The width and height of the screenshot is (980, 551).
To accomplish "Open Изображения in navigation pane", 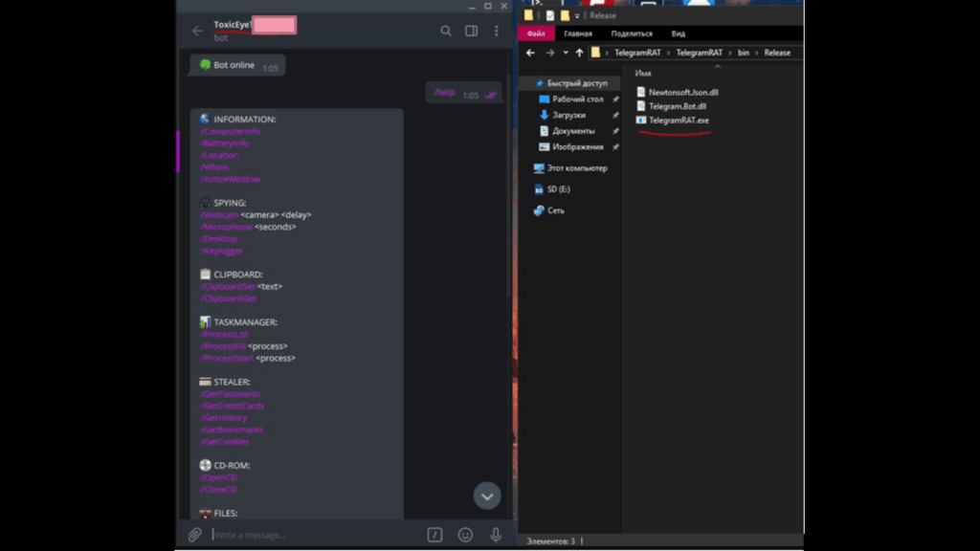I will (x=571, y=146).
